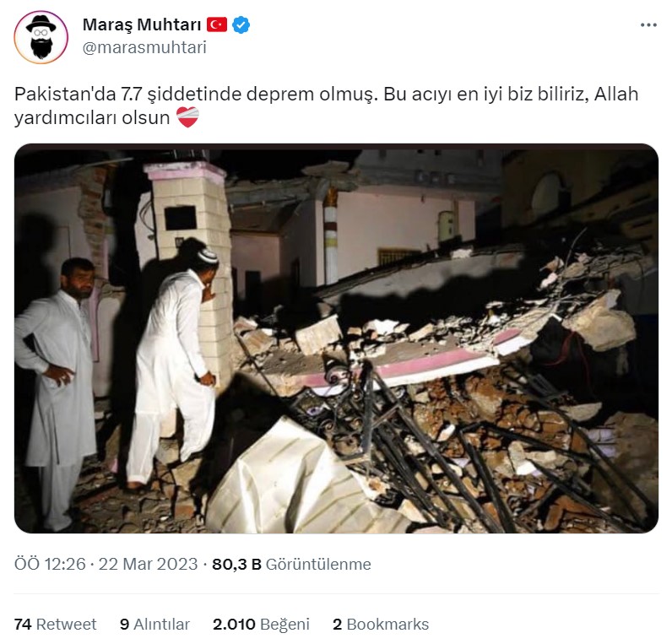Click the number 2.010 beside Beğeni
The image size is (672, 644).
point(234,625)
